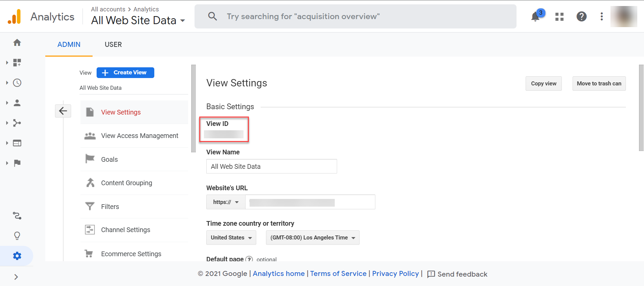Open the Behavior window icon
The image size is (644, 286).
coord(17,143)
